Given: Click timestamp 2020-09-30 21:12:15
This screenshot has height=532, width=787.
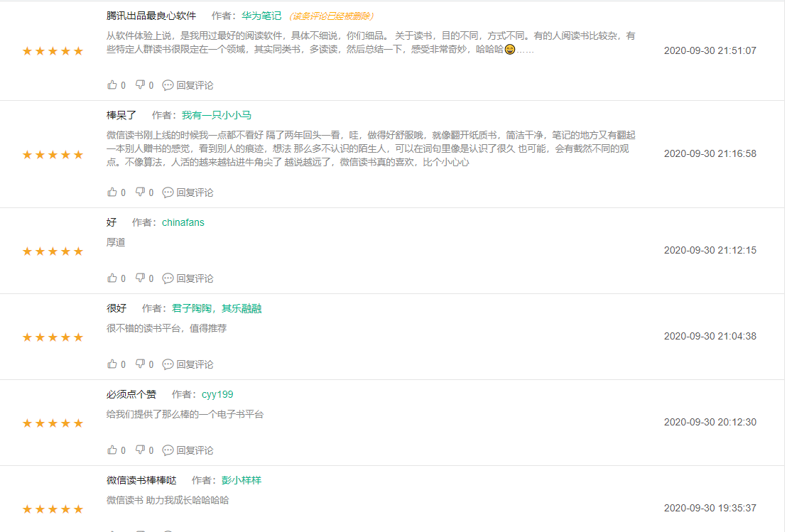Looking at the screenshot, I should click(710, 250).
